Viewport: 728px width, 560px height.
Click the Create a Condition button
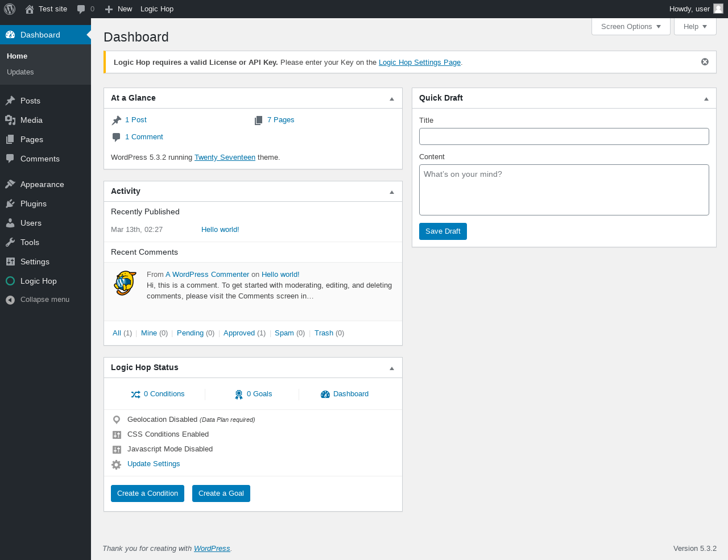point(148,493)
